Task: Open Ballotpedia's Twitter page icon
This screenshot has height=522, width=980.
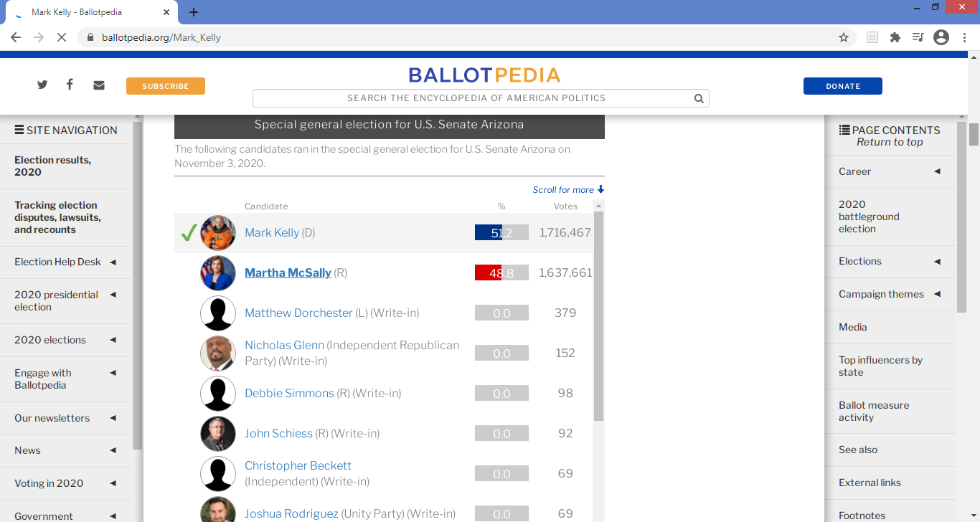Action: pyautogui.click(x=42, y=85)
